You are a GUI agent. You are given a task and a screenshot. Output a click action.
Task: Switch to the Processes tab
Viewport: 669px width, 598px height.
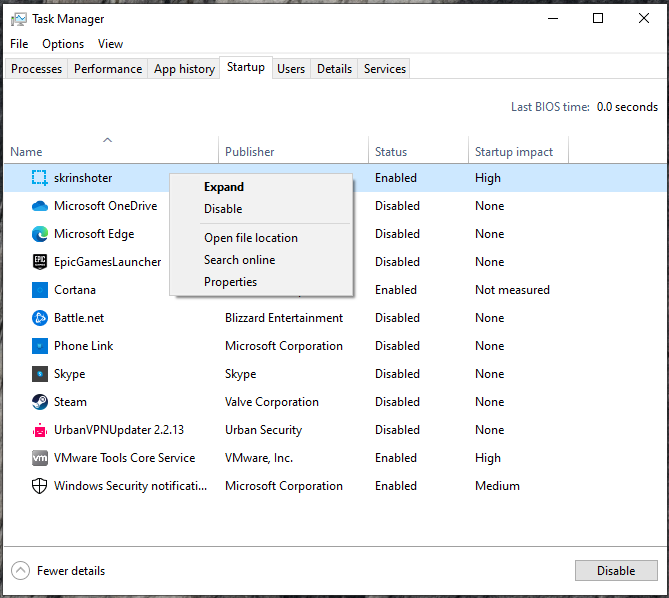(x=37, y=69)
